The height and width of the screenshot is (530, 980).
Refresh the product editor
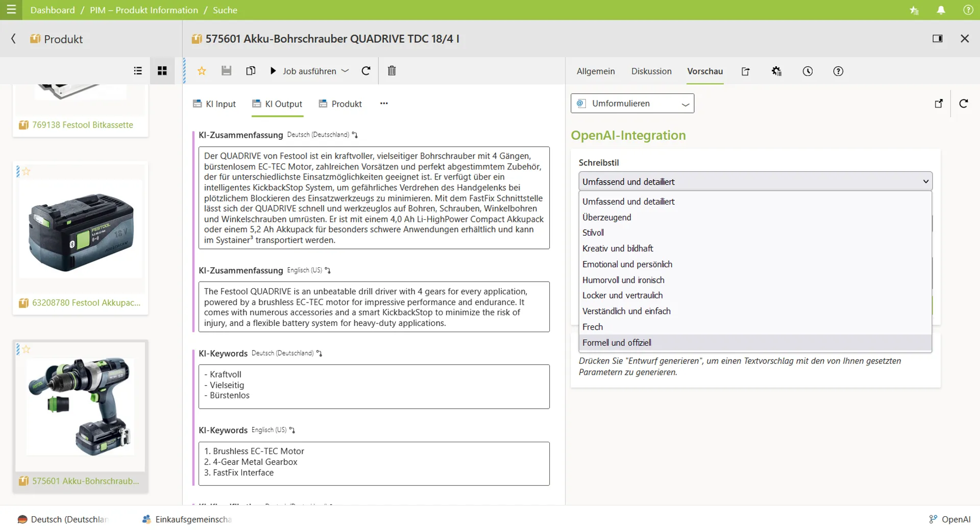coord(366,71)
